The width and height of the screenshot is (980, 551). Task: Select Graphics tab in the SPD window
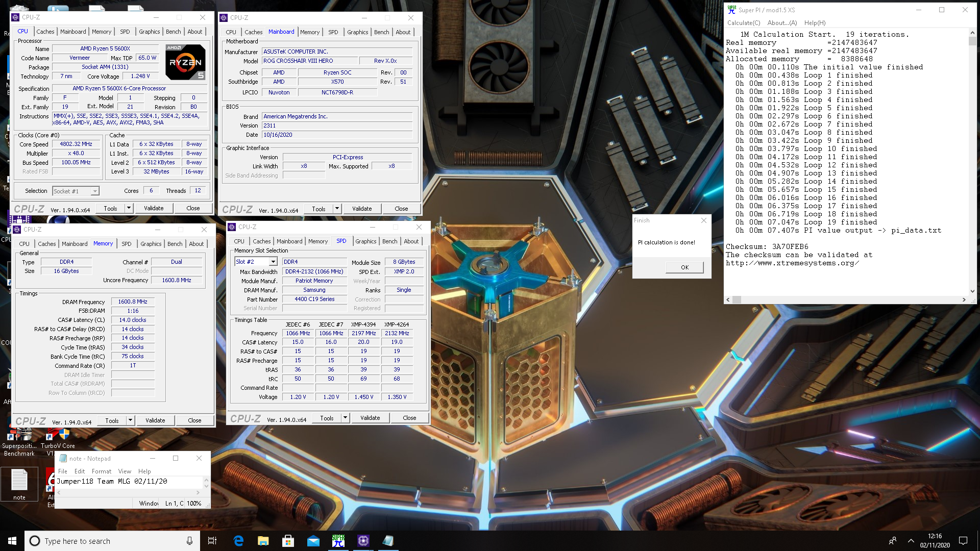click(366, 241)
